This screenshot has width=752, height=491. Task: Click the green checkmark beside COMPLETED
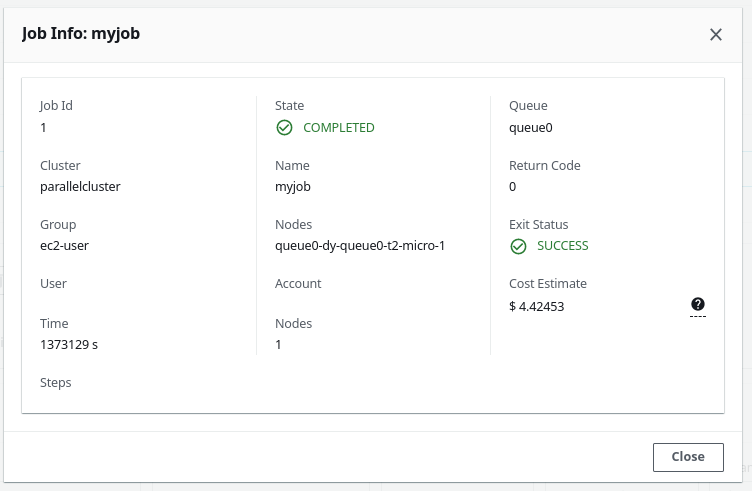coord(284,128)
